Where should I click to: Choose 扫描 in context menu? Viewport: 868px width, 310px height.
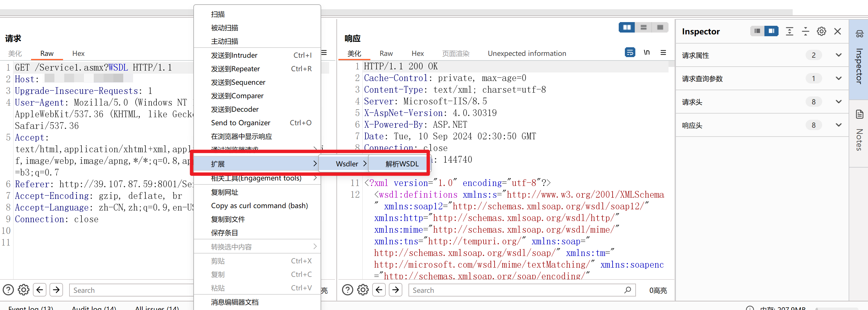[257, 14]
